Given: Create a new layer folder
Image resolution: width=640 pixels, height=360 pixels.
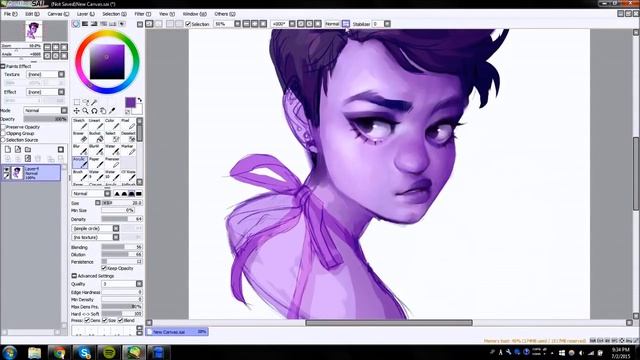Looking at the screenshot, I should [x=28, y=149].
